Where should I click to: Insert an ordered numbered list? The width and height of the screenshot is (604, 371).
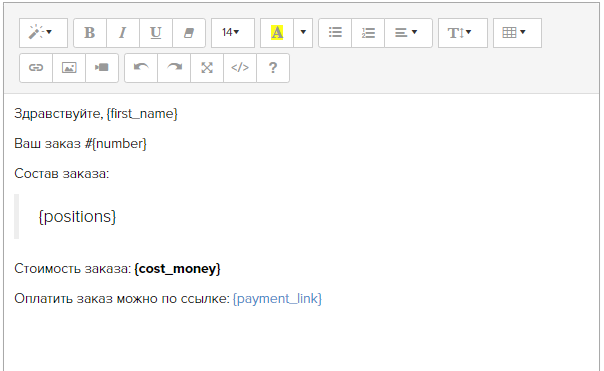368,33
